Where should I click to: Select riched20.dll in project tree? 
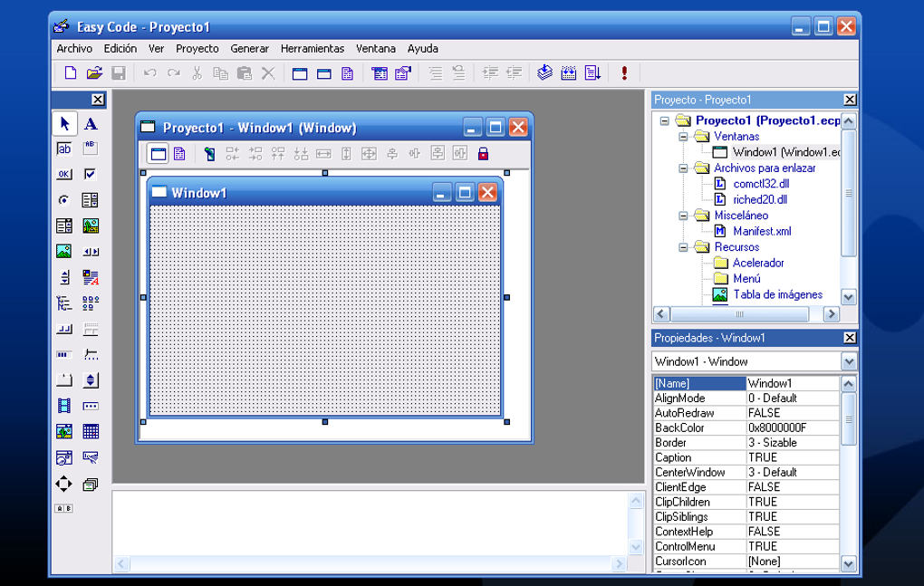pos(760,199)
